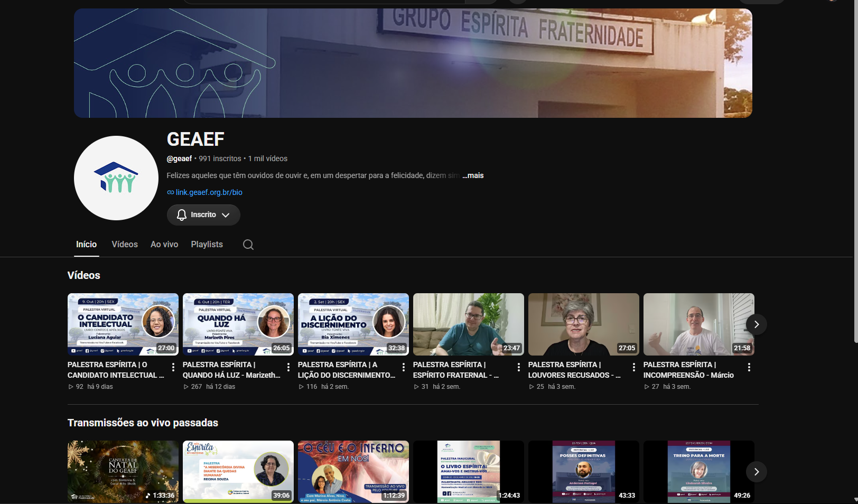
Task: Click the GEAEF channel avatar logo
Action: 116,178
